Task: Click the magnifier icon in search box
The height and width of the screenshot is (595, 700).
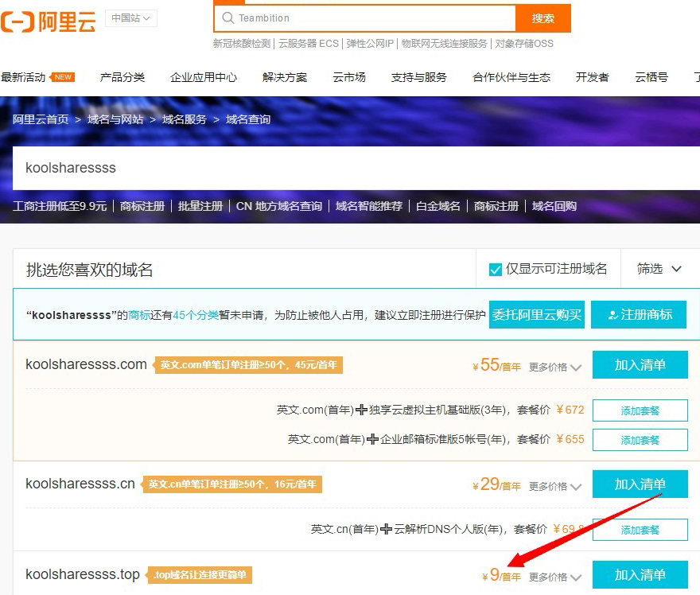Action: 228,17
